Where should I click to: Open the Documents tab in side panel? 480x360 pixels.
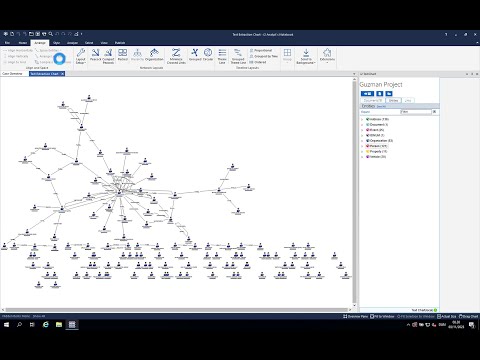pos(373,100)
